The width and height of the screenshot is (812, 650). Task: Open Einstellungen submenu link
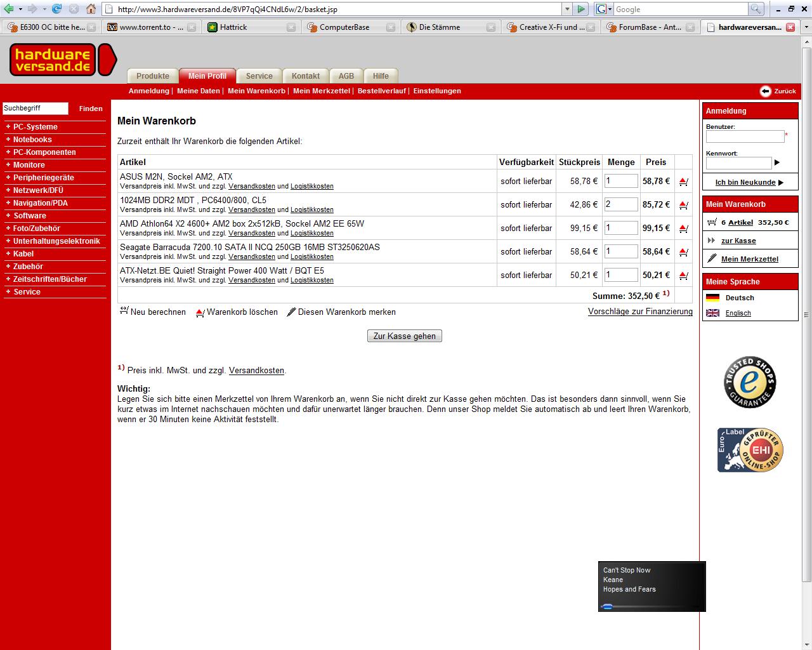[x=437, y=91]
